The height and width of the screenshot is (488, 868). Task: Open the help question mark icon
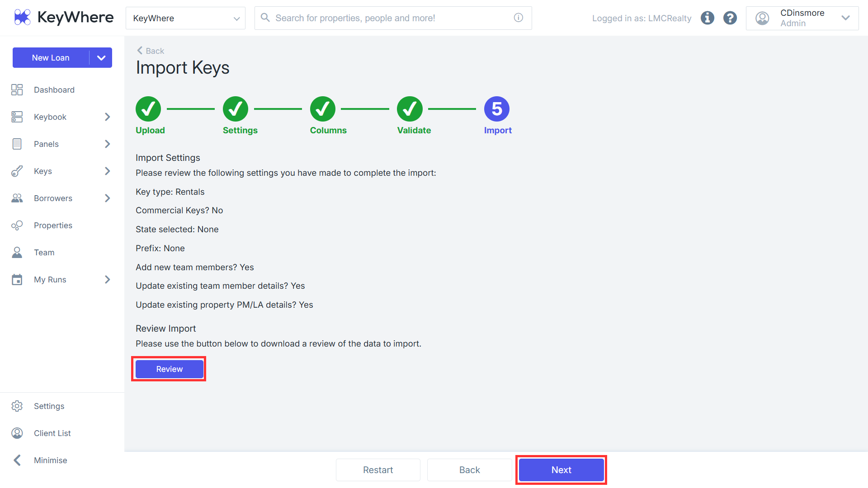click(x=730, y=18)
